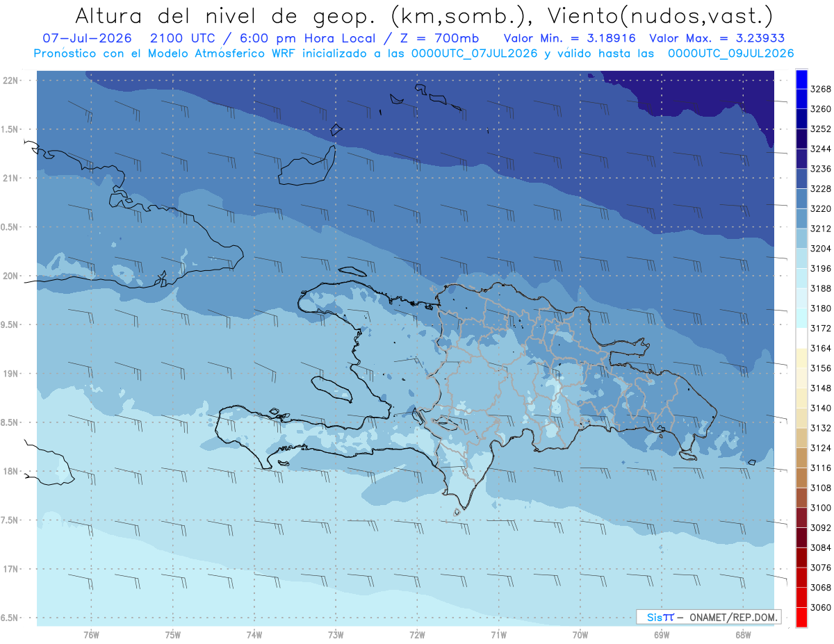Viewport: 834px width, 644px height.
Task: Click the color swatch between 3204 and 3212
Action: point(801,239)
